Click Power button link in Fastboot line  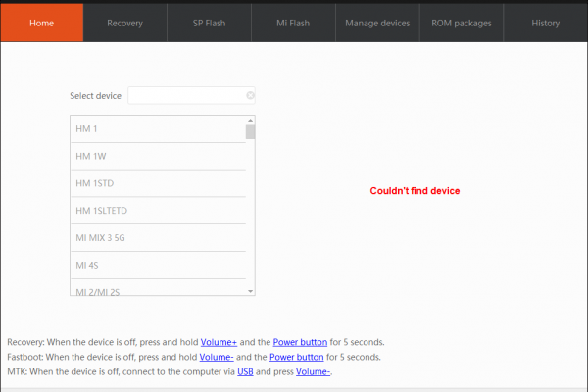[x=297, y=357]
